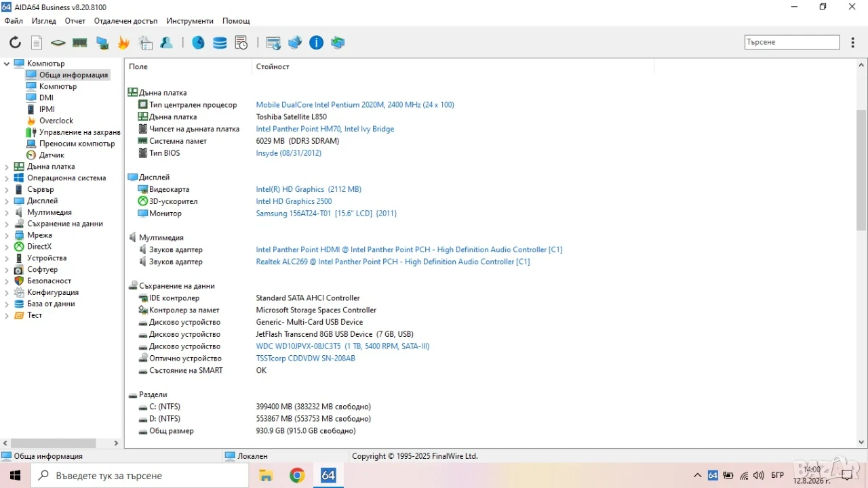Launch the flame stability test toolbar icon

123,43
